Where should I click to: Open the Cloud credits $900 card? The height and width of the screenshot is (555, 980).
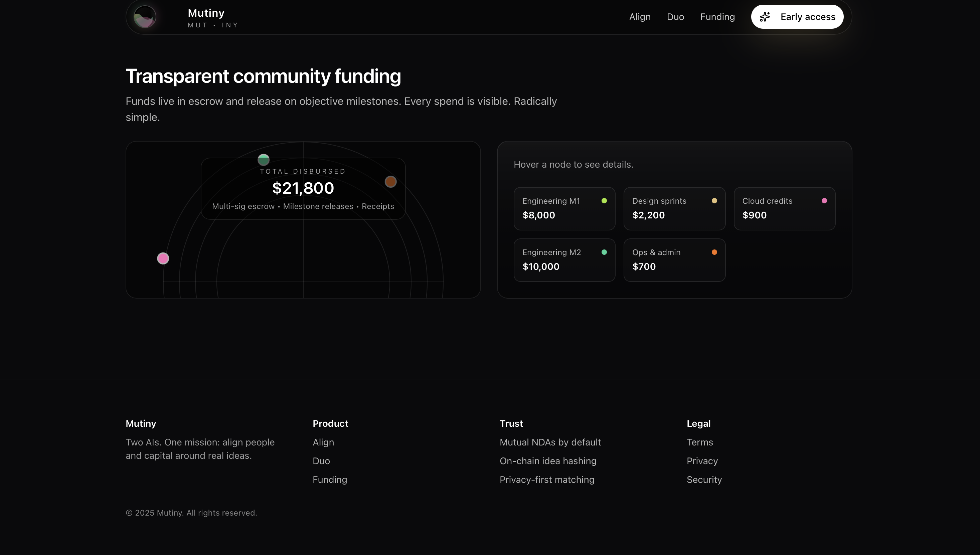[785, 208]
